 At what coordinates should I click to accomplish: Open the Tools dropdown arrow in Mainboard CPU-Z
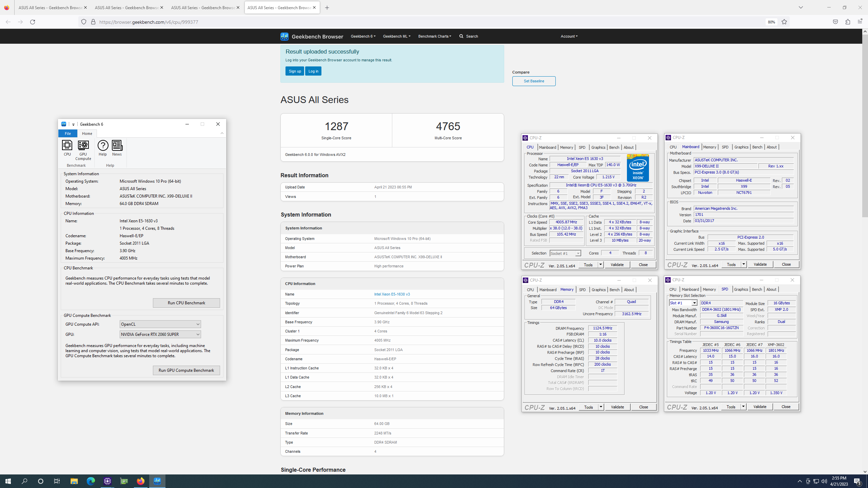pyautogui.click(x=744, y=264)
